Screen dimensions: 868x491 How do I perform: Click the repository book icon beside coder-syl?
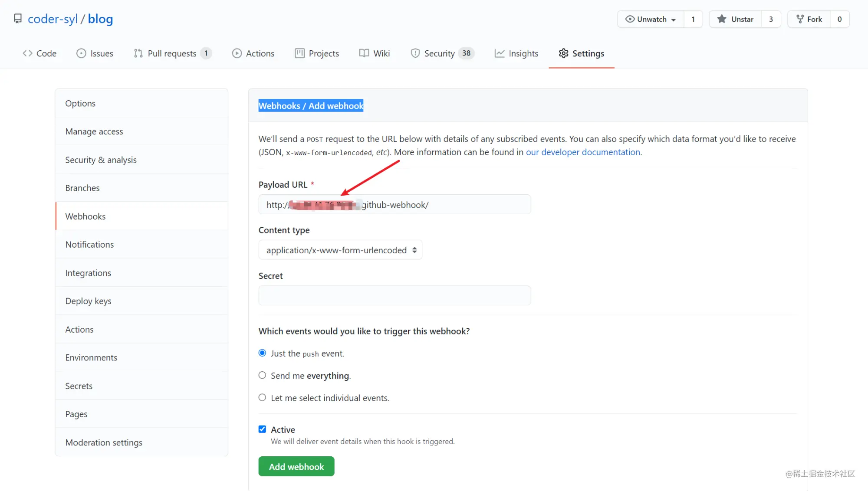point(18,19)
